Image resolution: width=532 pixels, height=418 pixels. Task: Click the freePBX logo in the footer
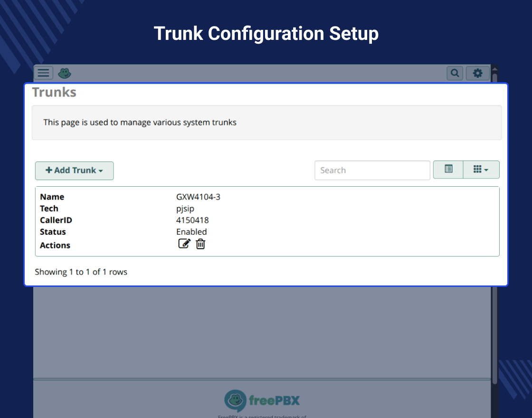pyautogui.click(x=262, y=400)
